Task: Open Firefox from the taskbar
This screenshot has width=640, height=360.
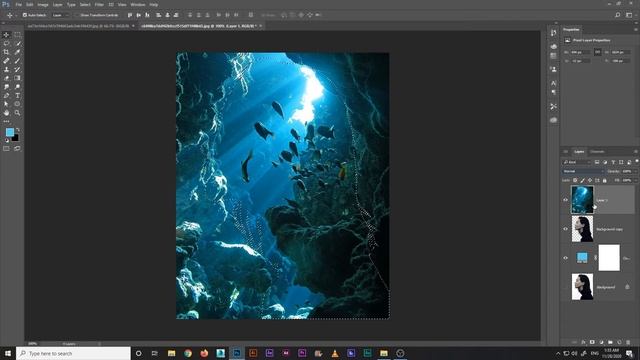Action: [204, 353]
